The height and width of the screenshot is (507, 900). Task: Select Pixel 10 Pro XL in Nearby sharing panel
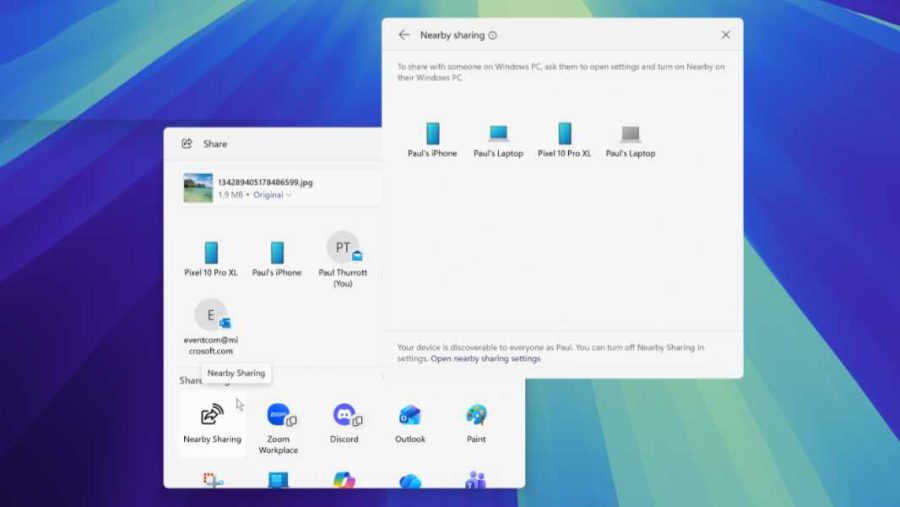[x=564, y=140]
